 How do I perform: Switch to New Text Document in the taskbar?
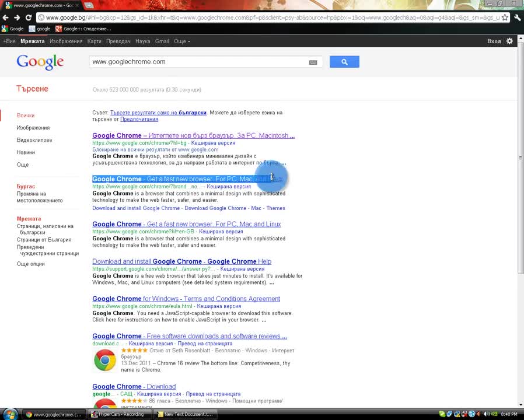(x=185, y=414)
